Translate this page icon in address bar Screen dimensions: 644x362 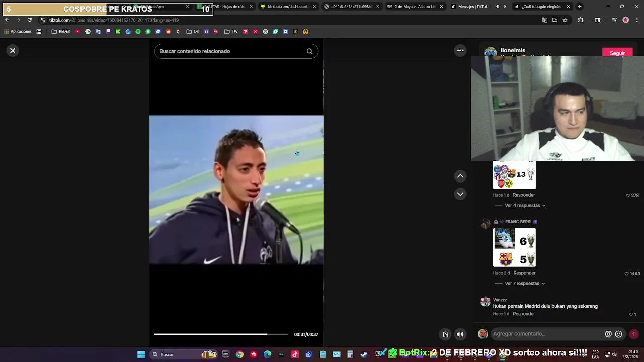pyautogui.click(x=544, y=20)
